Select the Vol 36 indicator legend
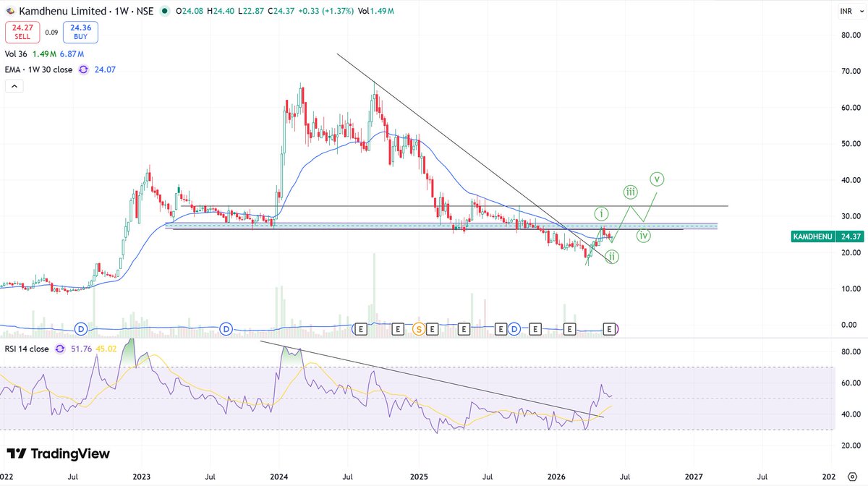 16,54
